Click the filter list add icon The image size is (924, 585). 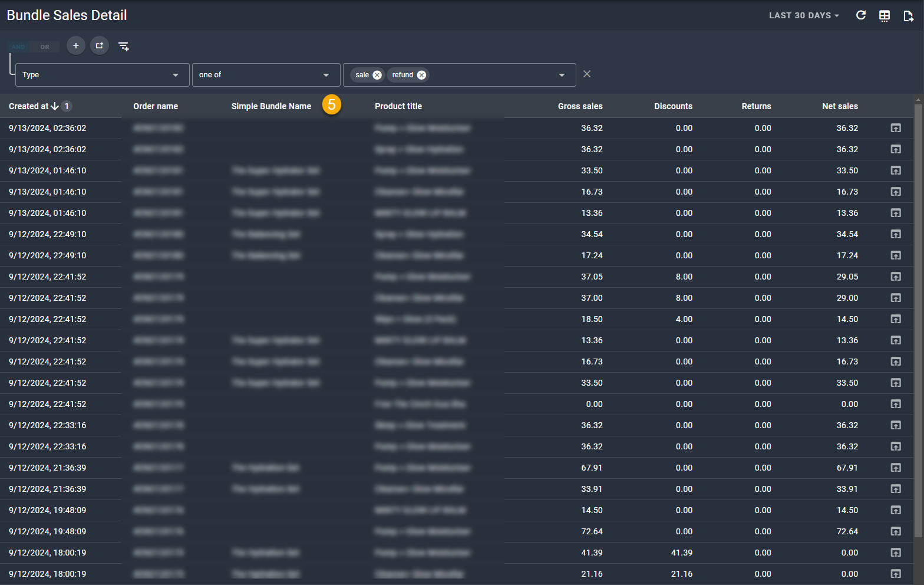[124, 46]
